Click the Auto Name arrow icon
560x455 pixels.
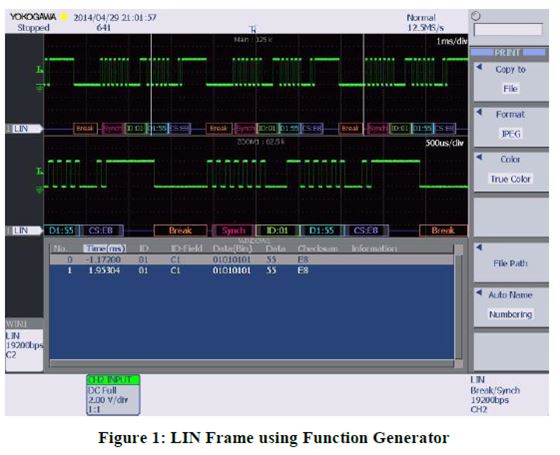click(x=479, y=292)
